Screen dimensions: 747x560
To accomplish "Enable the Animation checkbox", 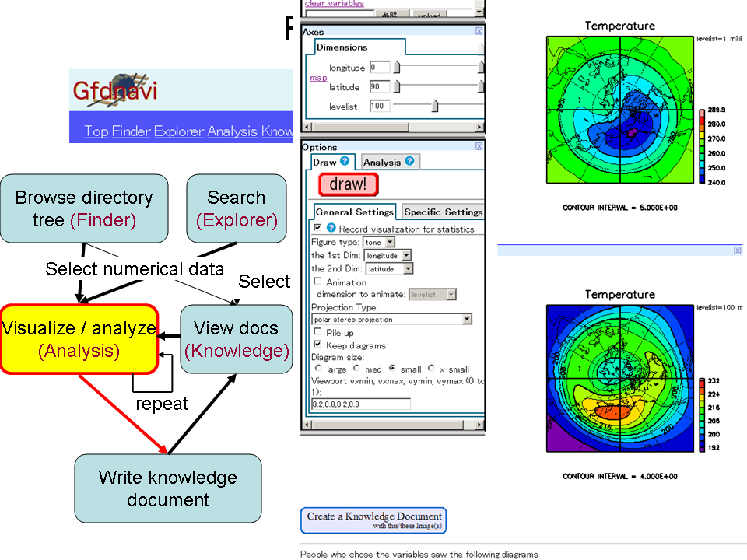I will 317,282.
